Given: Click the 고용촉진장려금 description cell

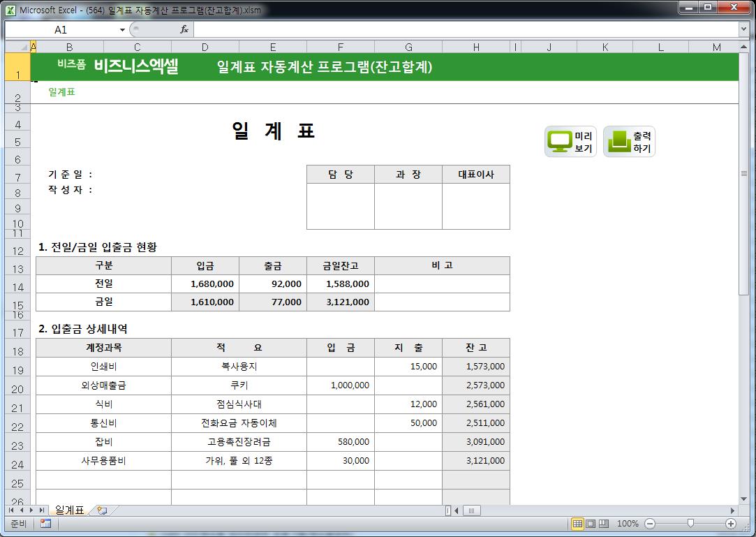Looking at the screenshot, I should point(239,442).
